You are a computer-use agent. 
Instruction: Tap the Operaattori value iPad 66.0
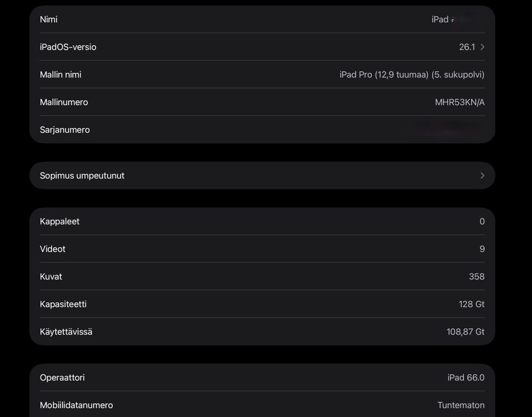[x=466, y=378]
